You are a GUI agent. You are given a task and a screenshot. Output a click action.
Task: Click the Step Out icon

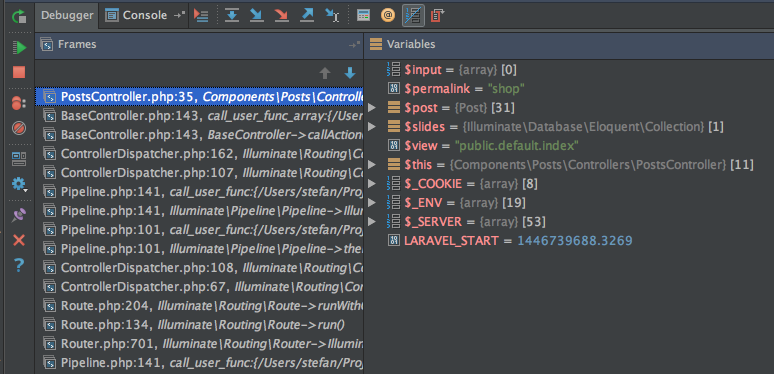307,16
